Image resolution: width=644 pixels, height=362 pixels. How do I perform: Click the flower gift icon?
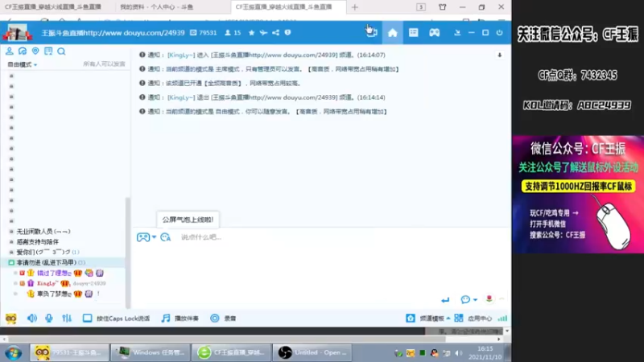(x=489, y=298)
